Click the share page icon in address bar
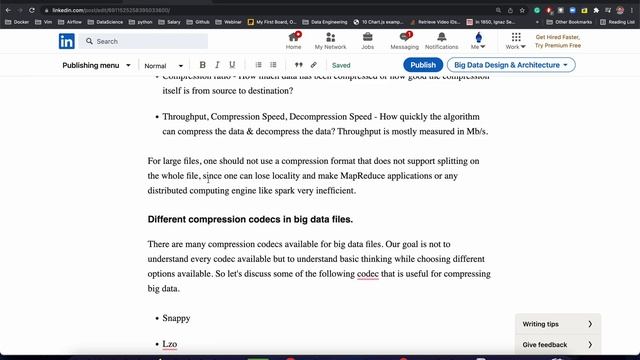This screenshot has width=640, height=360. coord(510,10)
